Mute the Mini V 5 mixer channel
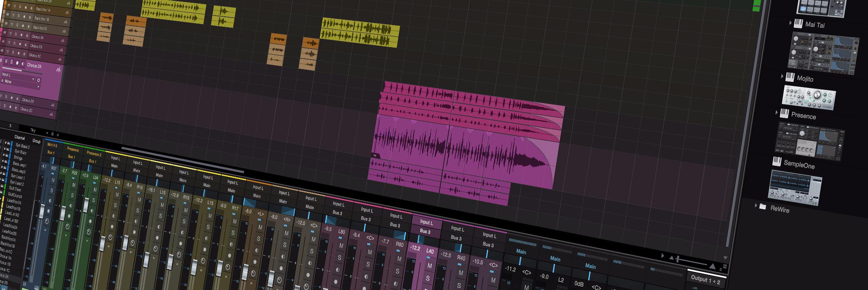Image resolution: width=868 pixels, height=290 pixels. [x=53, y=181]
